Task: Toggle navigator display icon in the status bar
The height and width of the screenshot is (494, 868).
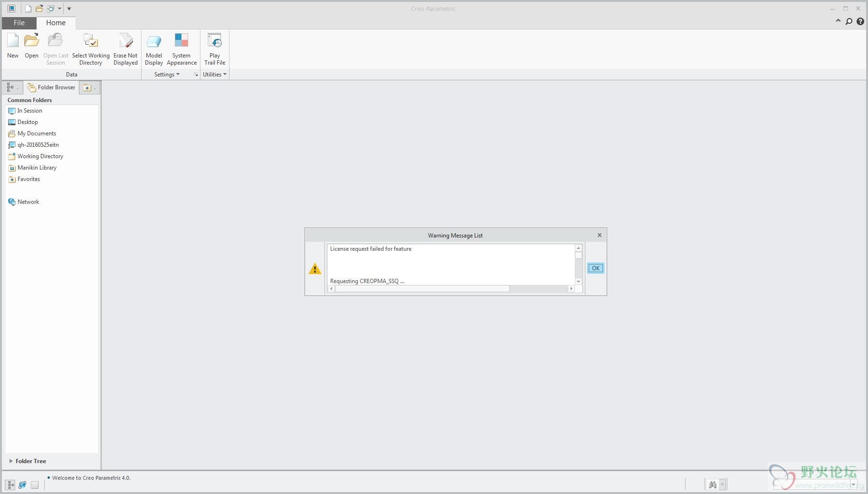Action: pos(10,485)
